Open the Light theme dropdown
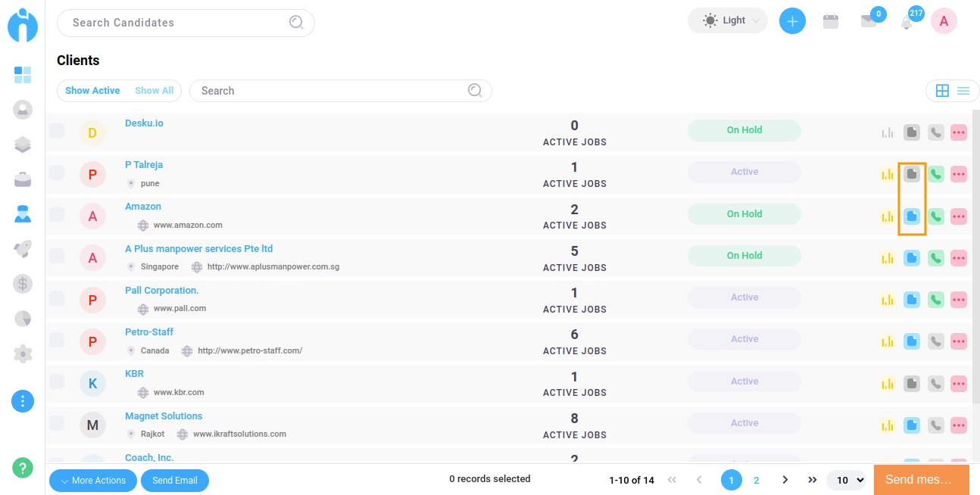The height and width of the screenshot is (495, 980). (x=728, y=20)
